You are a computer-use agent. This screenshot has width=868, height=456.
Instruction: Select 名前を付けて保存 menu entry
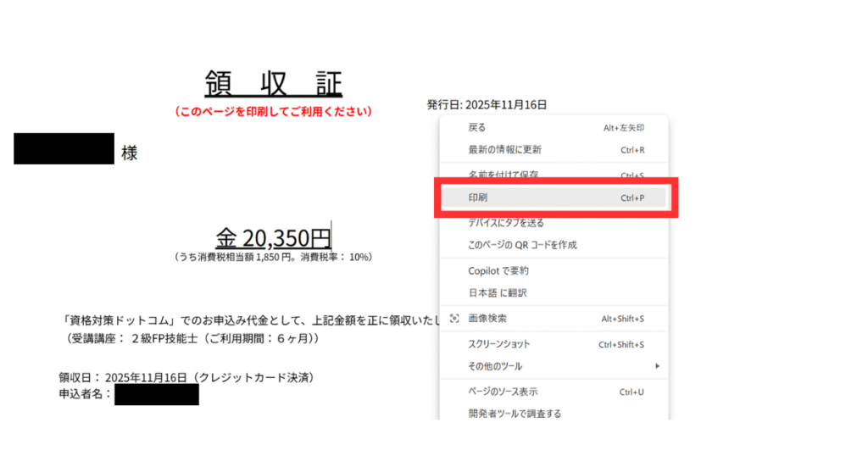point(504,175)
